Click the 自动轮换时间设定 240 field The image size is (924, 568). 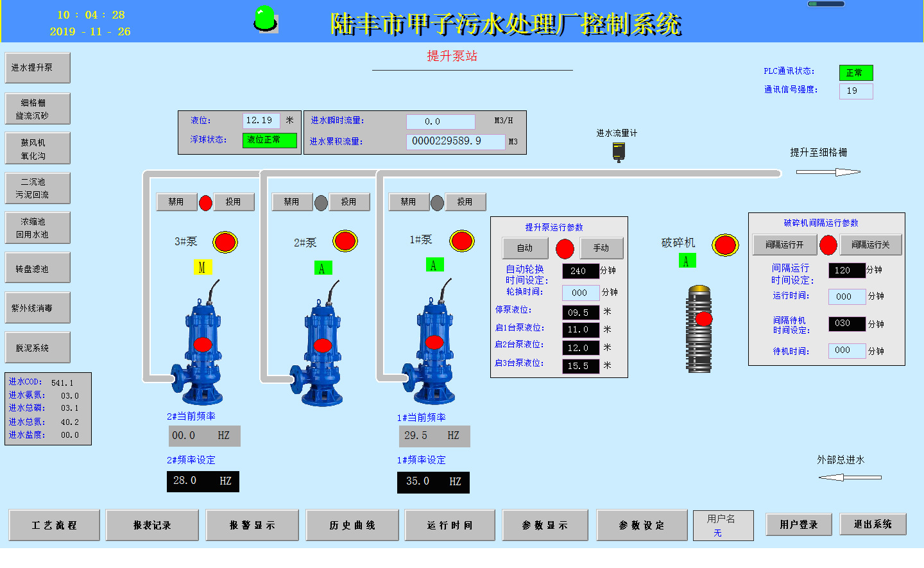(x=581, y=271)
